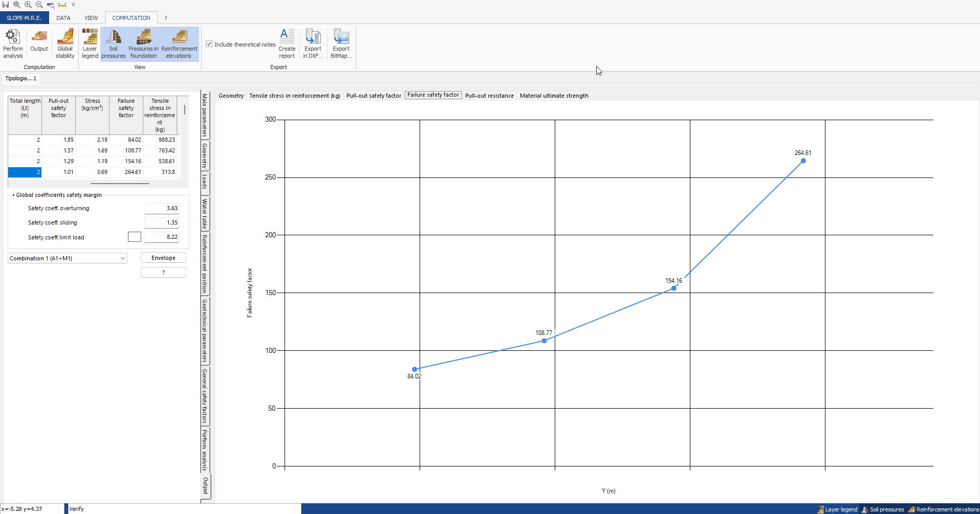The width and height of the screenshot is (980, 514).
Task: Click the Safety coeff. overturning value field
Action: pyautogui.click(x=162, y=208)
